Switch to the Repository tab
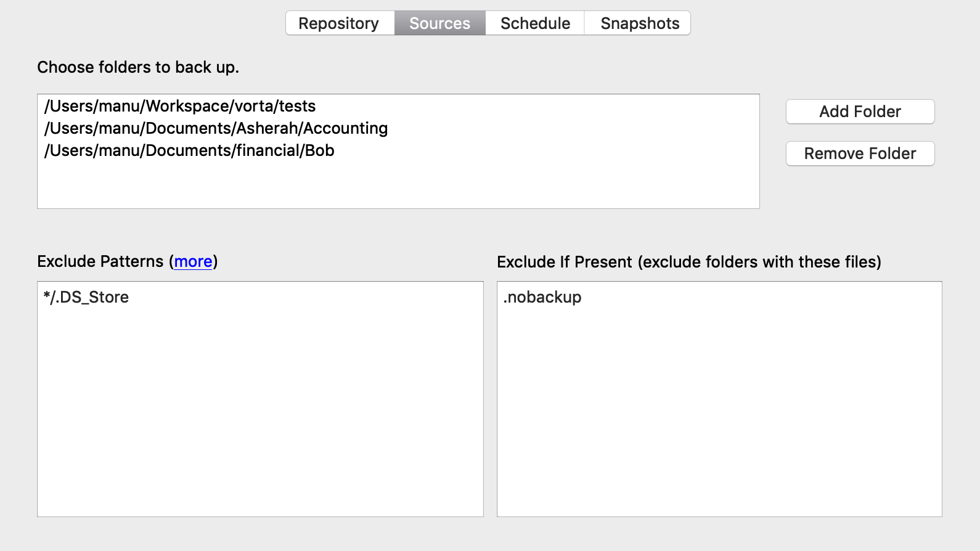This screenshot has width=980, height=551. click(x=339, y=23)
